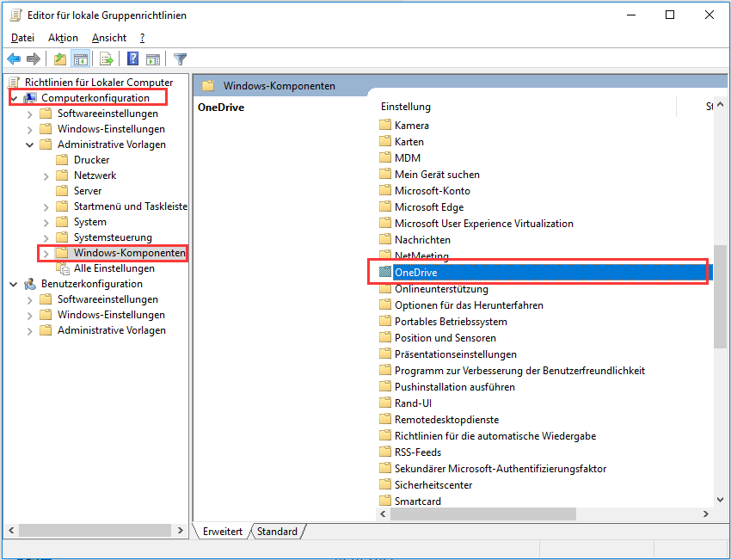Screen dimensions: 731x560
Task: Expand the Netzwerk tree node
Action: pos(46,175)
